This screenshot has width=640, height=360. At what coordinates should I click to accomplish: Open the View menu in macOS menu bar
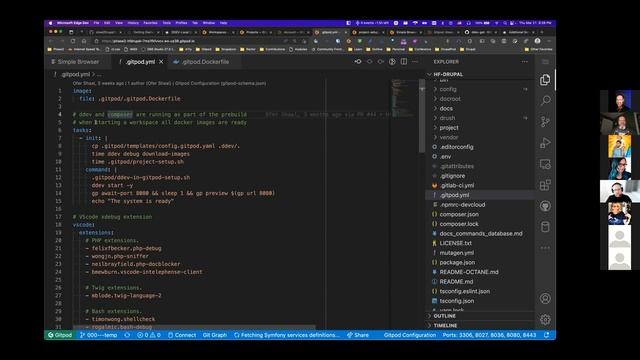119,23
